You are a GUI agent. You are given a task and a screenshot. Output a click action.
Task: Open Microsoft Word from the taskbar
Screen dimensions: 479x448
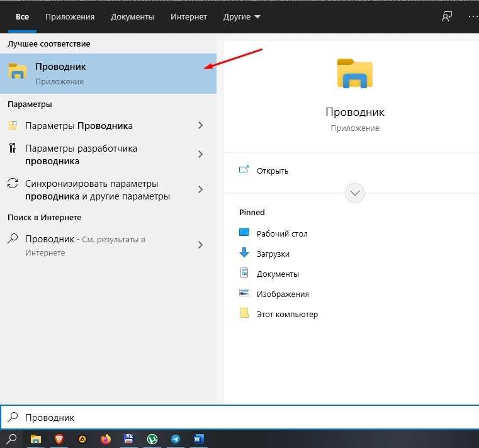click(x=198, y=439)
